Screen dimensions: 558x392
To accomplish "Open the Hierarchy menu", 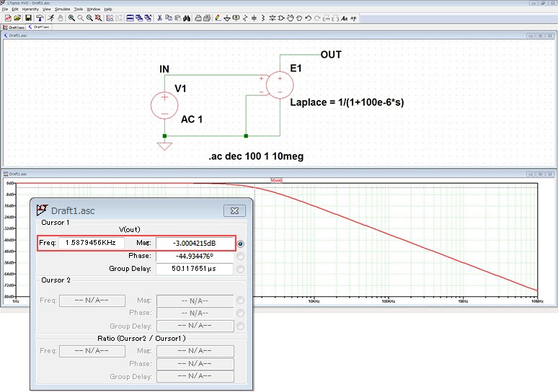I will [x=30, y=9].
